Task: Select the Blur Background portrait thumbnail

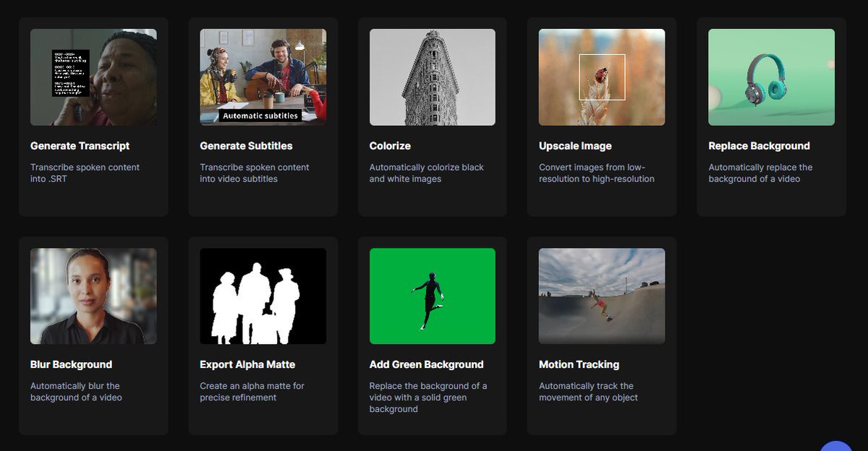Action: (93, 296)
